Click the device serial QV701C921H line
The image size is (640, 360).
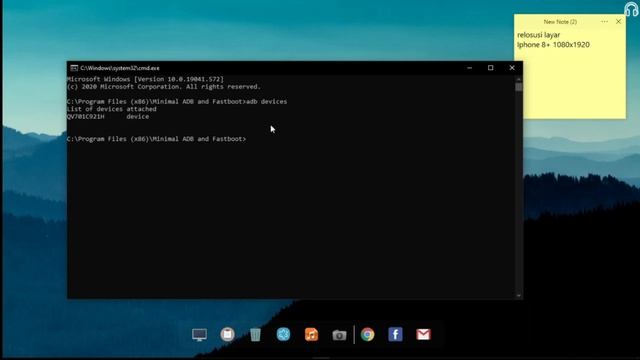pyautogui.click(x=108, y=117)
